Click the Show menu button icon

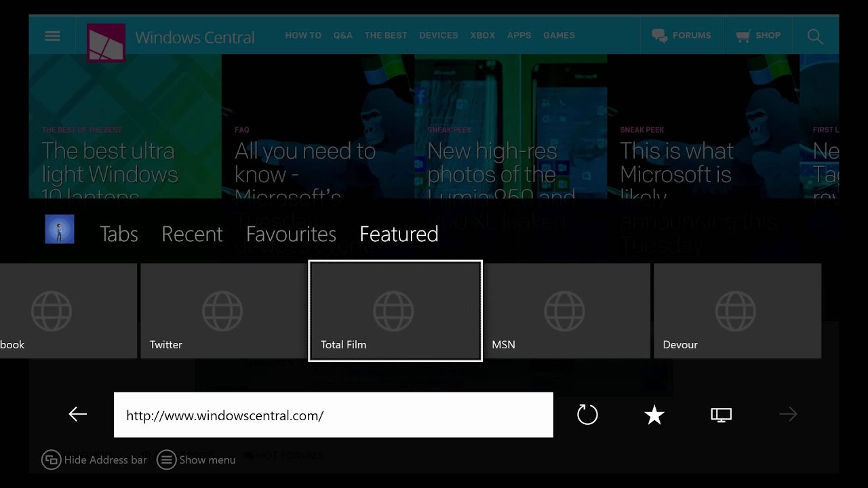click(166, 460)
